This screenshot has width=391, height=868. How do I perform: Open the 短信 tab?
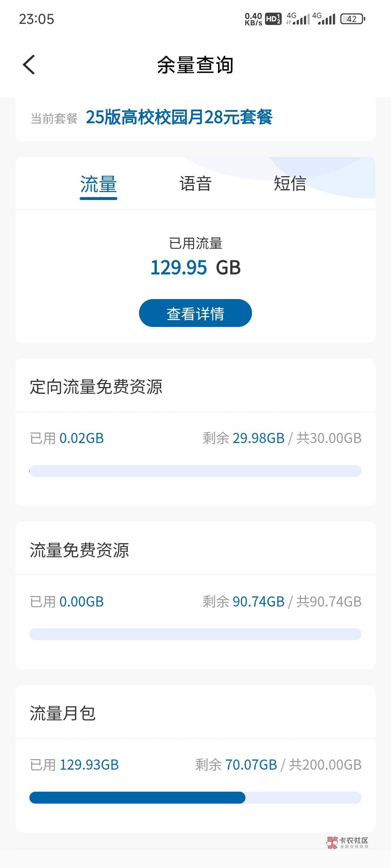tap(290, 184)
